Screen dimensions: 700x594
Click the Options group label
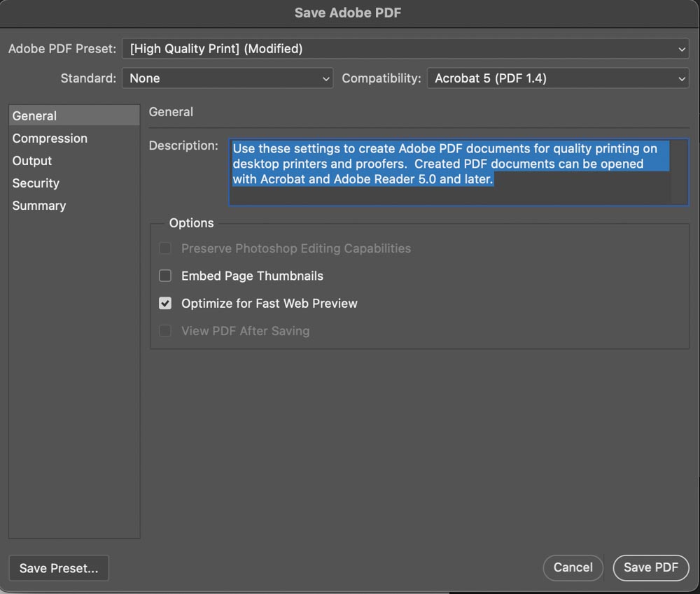tap(191, 223)
